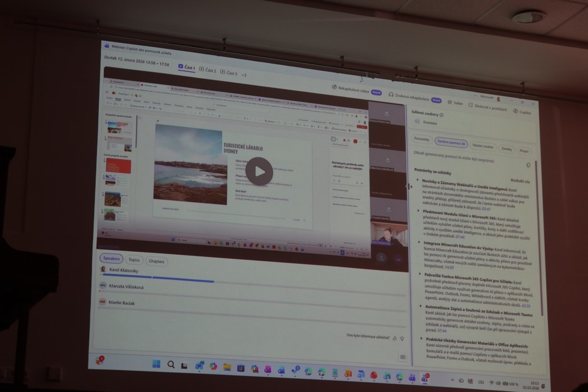This screenshot has width=588, height=392.
Task: Click the thumbs up feedback icon
Action: tap(395, 338)
